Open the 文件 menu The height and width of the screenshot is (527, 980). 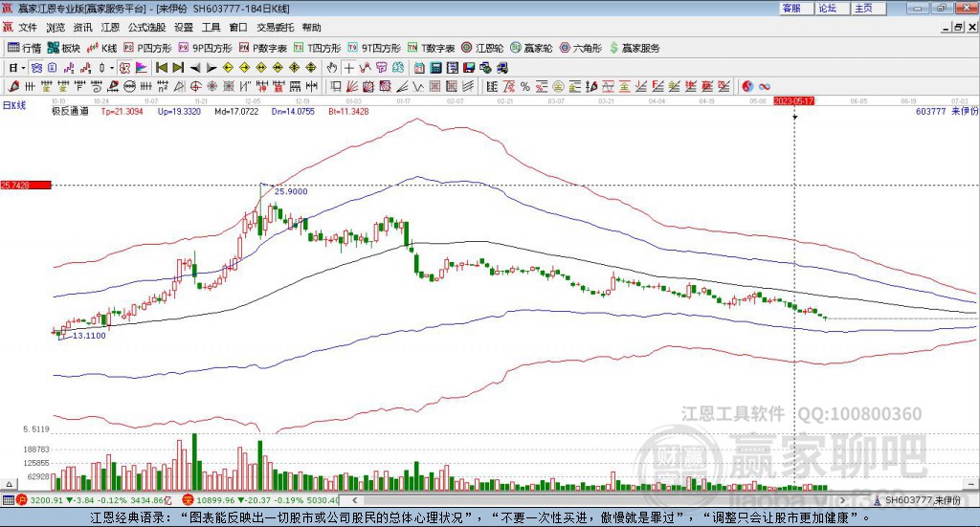[x=28, y=28]
